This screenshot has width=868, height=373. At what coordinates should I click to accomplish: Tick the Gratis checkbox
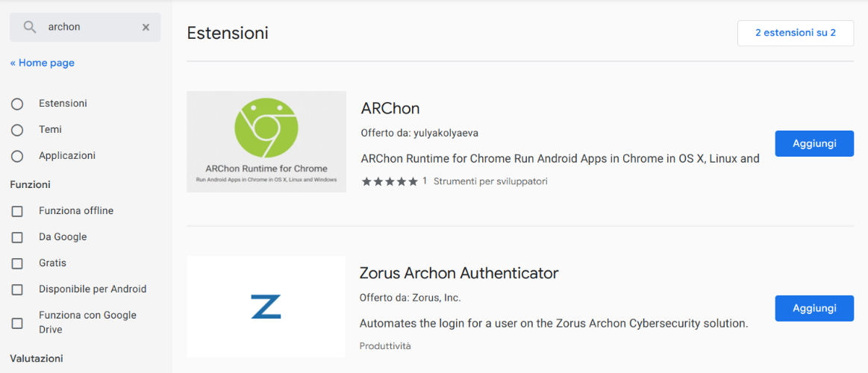[17, 263]
